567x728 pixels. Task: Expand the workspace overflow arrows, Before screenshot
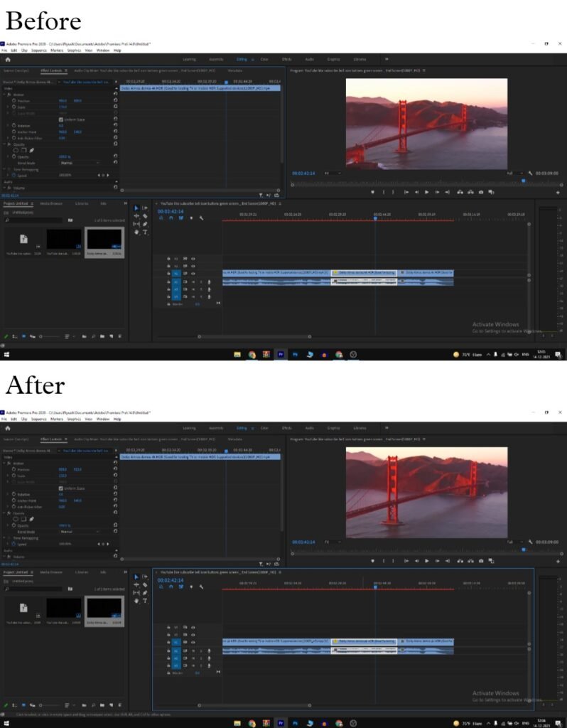click(x=387, y=60)
